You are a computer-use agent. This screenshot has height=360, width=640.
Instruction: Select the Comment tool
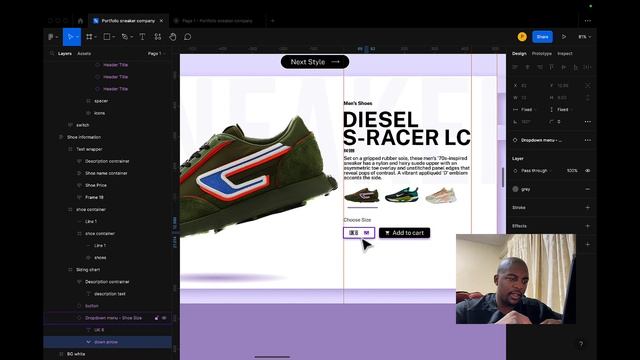[x=187, y=37]
